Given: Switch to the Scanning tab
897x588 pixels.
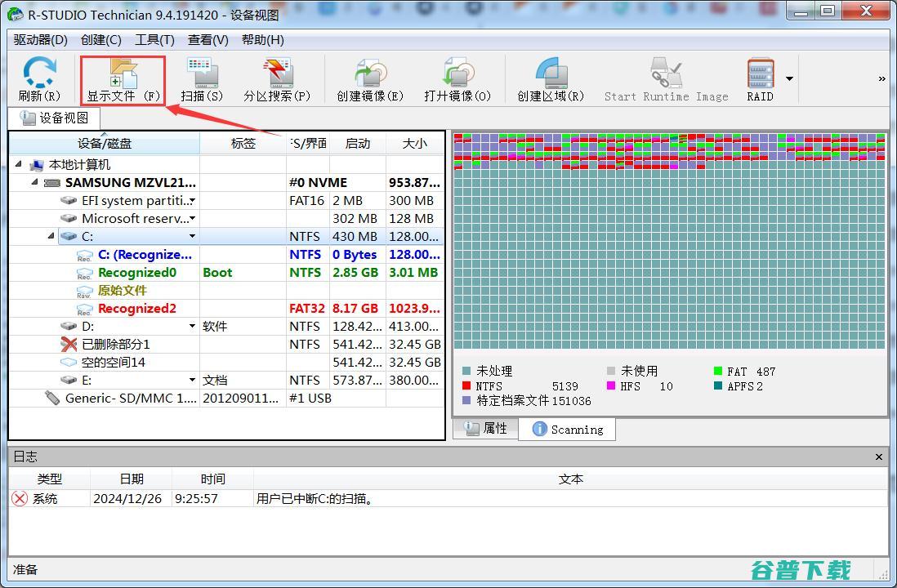Looking at the screenshot, I should click(567, 429).
